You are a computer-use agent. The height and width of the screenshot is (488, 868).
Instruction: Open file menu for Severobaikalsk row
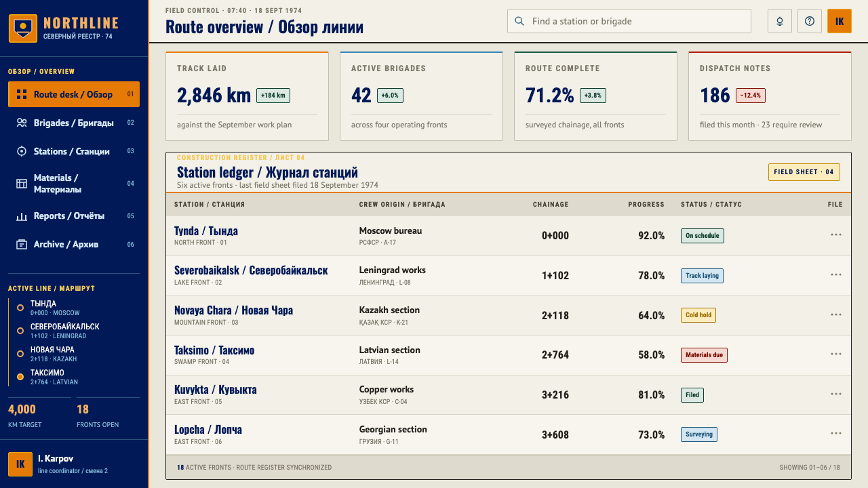pos(835,275)
